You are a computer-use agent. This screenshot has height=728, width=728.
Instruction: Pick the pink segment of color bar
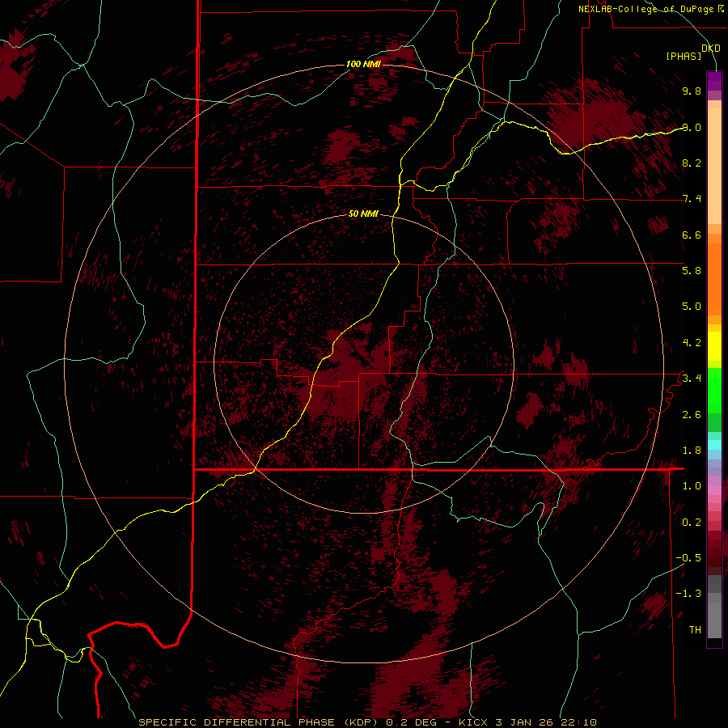(x=714, y=490)
